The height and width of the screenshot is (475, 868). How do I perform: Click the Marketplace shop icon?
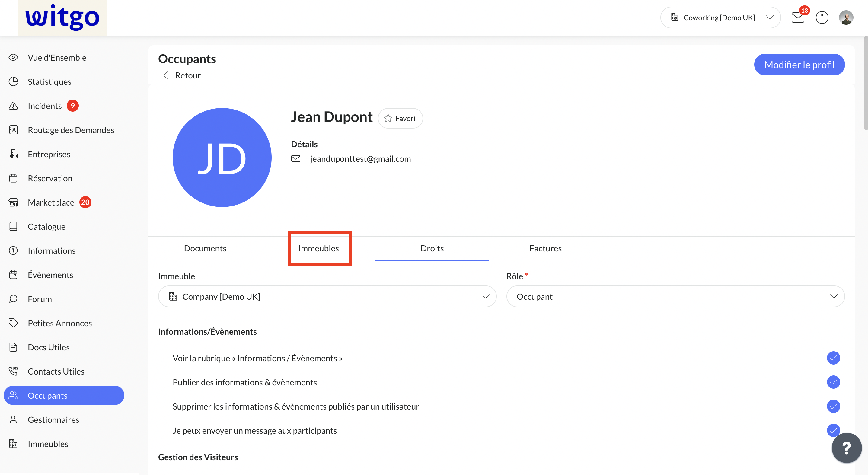coord(13,202)
